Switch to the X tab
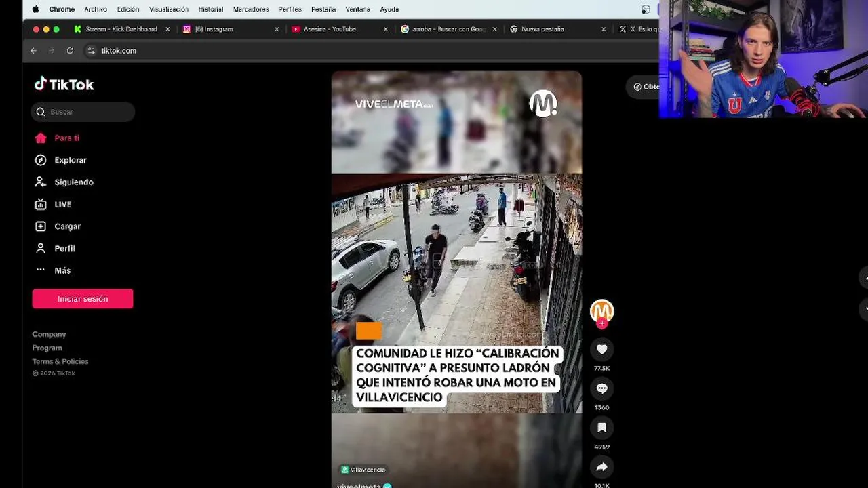 pos(637,29)
